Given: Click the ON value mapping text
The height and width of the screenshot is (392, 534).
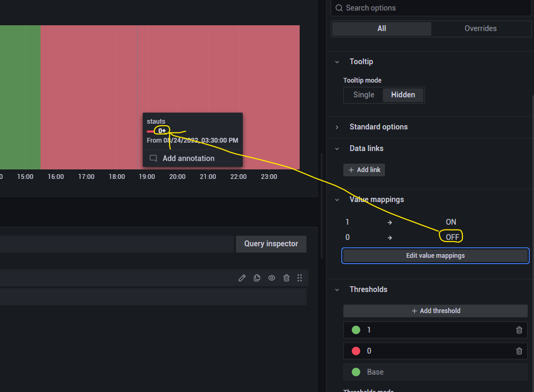Looking at the screenshot, I should (451, 222).
